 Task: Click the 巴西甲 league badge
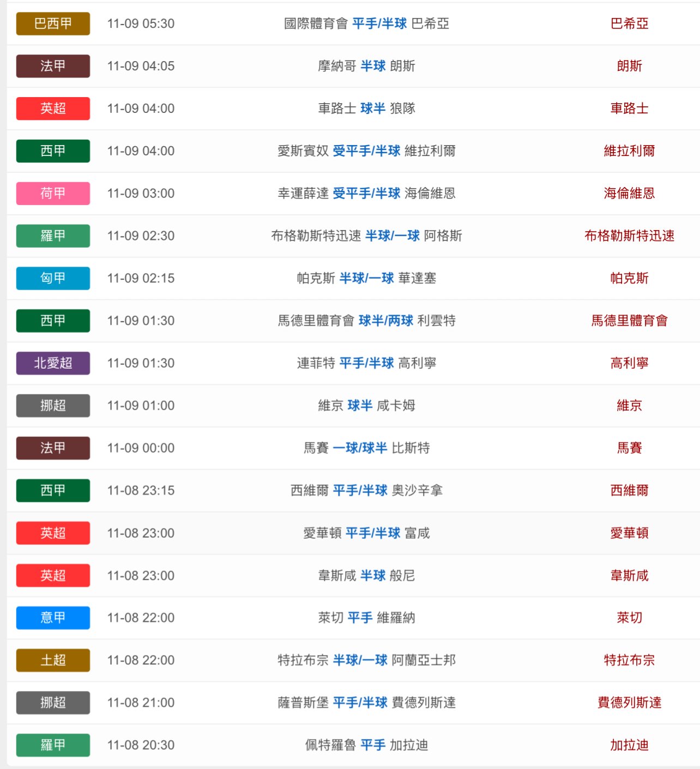pos(53,23)
